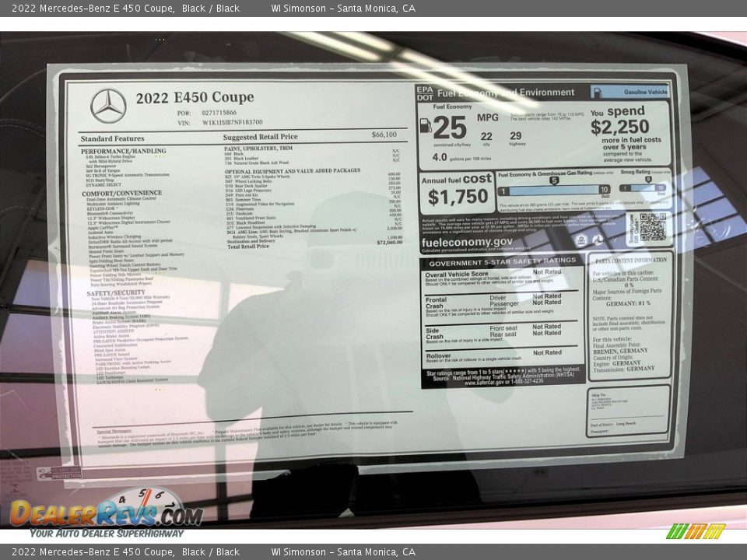Click the "2022 E450 Coupe" heading

[195, 98]
